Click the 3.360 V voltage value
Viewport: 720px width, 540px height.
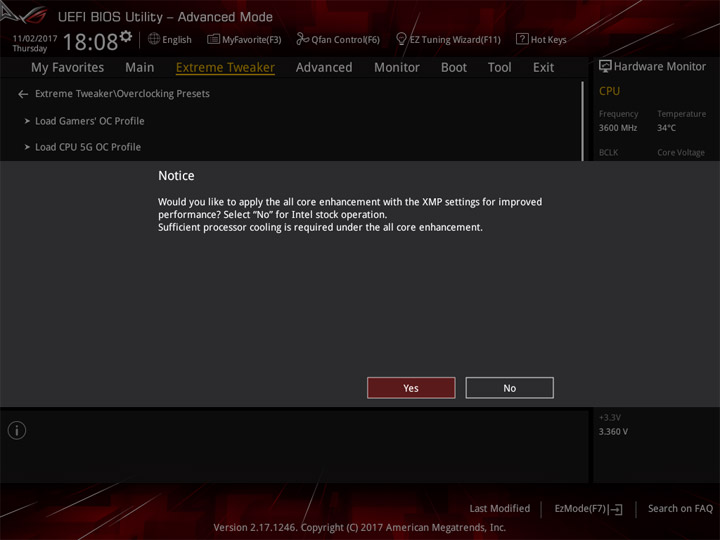click(613, 432)
